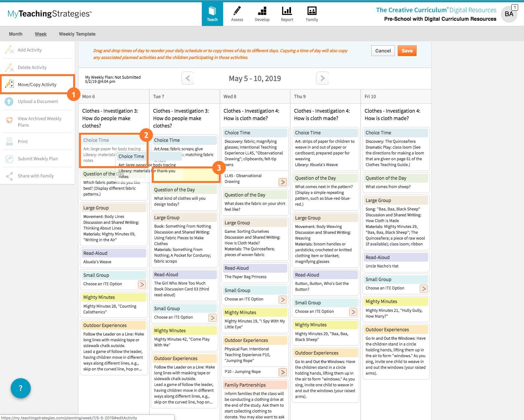This screenshot has width=524, height=420.
Task: Open the Assess section
Action: pyautogui.click(x=237, y=14)
